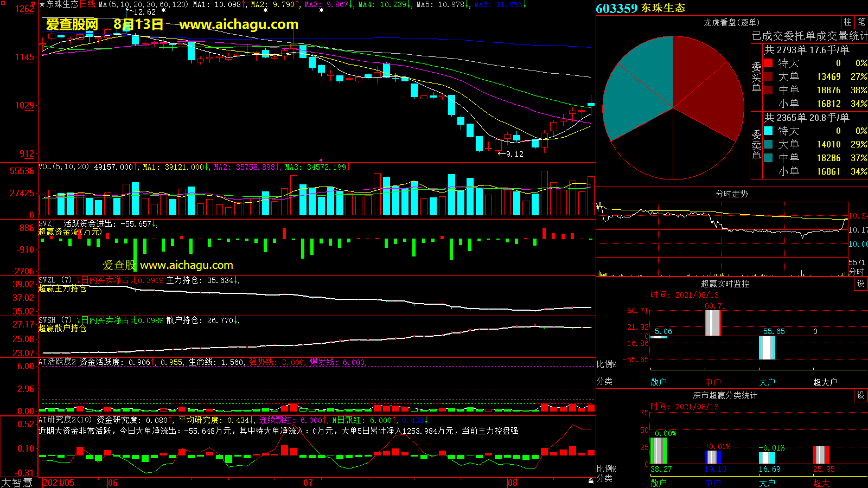Click the small red square top-left corner icon
This screenshot has width=868, height=488.
tap(3, 3)
